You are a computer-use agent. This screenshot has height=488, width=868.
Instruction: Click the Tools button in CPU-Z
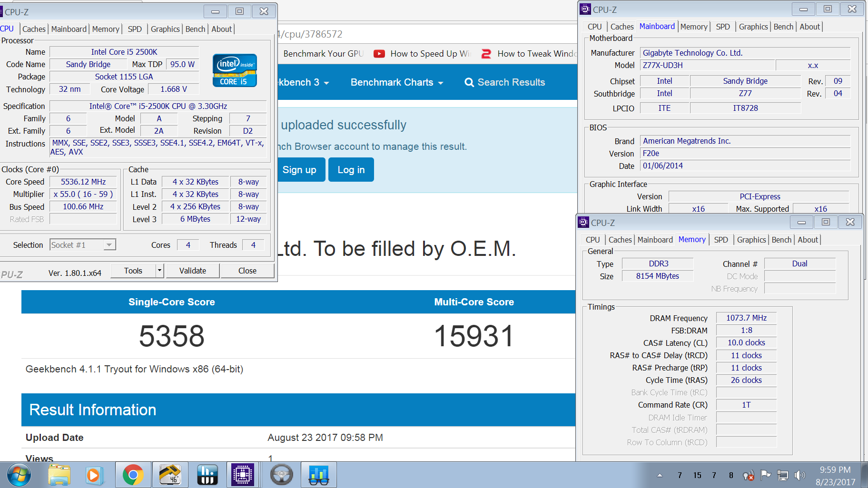point(133,271)
